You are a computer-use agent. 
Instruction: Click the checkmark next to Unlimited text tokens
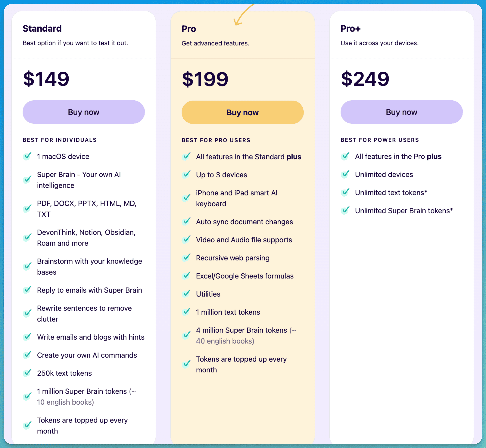coord(345,192)
